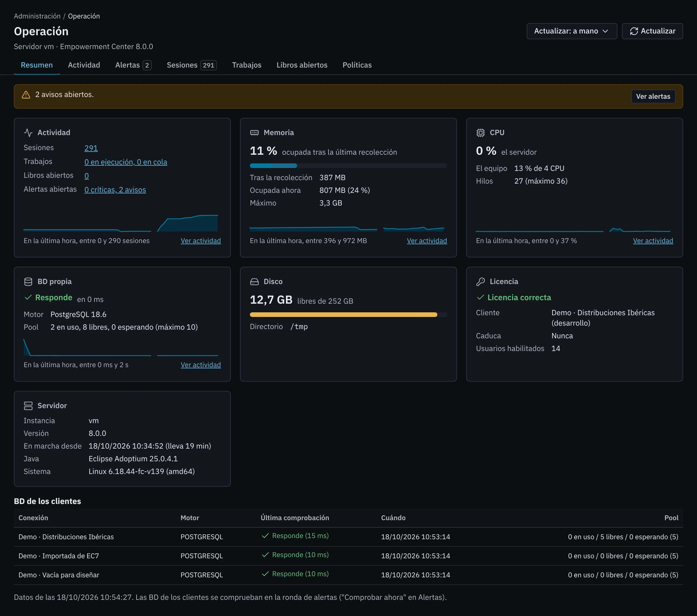Click the BD propia database icon
Screen dimensions: 697x616
tap(28, 281)
